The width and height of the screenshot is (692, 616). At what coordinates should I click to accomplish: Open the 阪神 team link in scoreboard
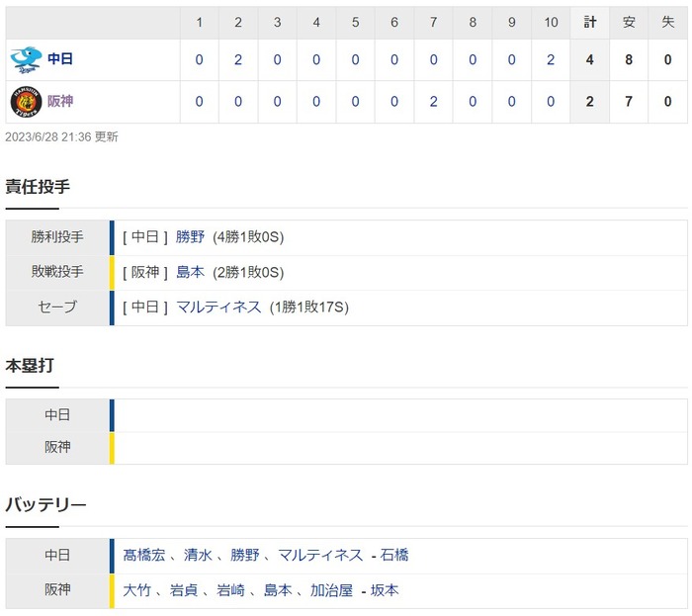60,101
